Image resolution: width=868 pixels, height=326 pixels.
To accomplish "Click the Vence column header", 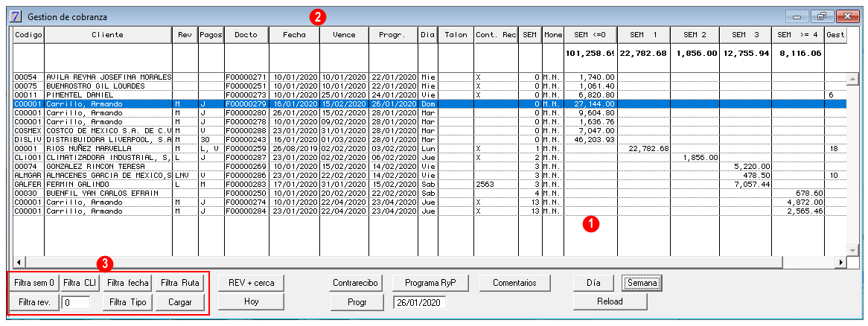I will pyautogui.click(x=345, y=35).
